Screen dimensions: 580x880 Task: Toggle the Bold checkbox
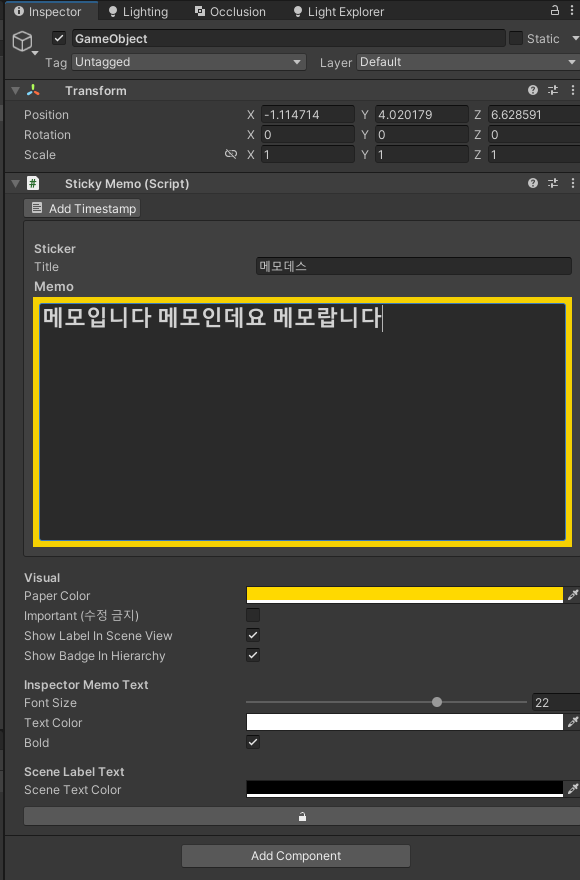pos(253,742)
